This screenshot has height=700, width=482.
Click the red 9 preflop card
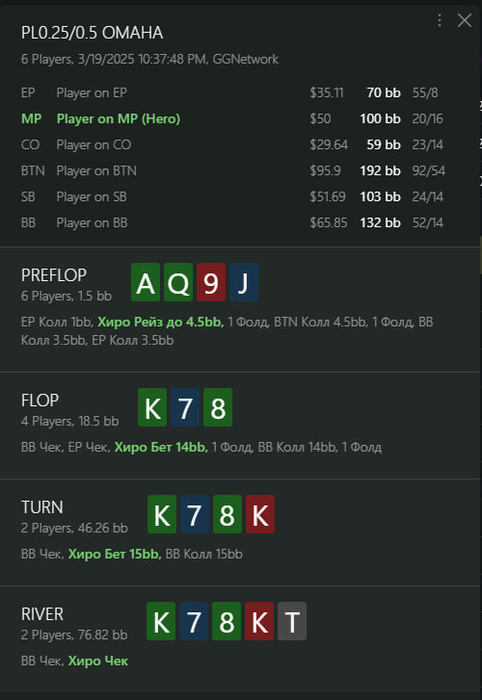[x=211, y=282]
